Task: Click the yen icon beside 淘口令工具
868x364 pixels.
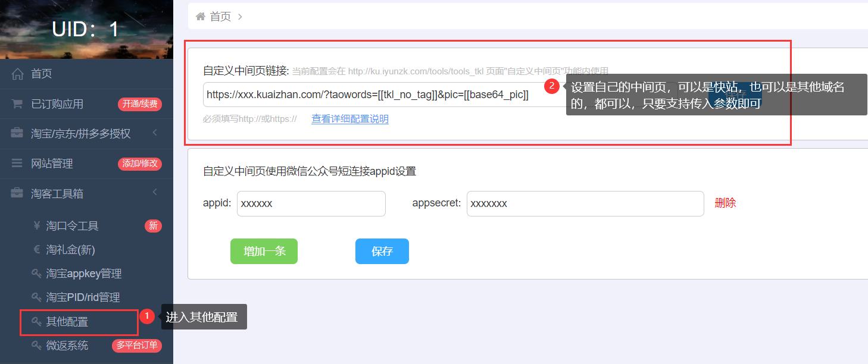Action: click(x=36, y=225)
